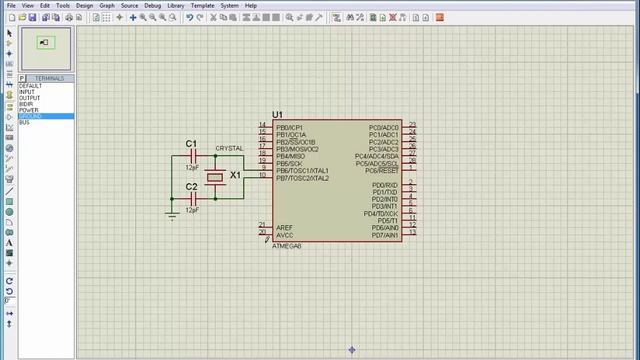Viewport: 640px width, 360px height.
Task: Click the Decompose toolbar icon
Action: [319, 18]
